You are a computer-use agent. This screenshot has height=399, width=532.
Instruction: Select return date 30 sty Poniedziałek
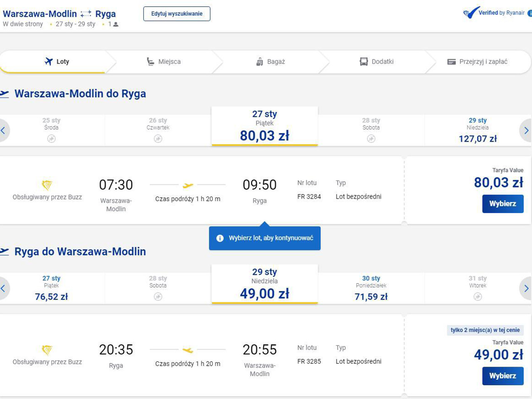pos(371,288)
